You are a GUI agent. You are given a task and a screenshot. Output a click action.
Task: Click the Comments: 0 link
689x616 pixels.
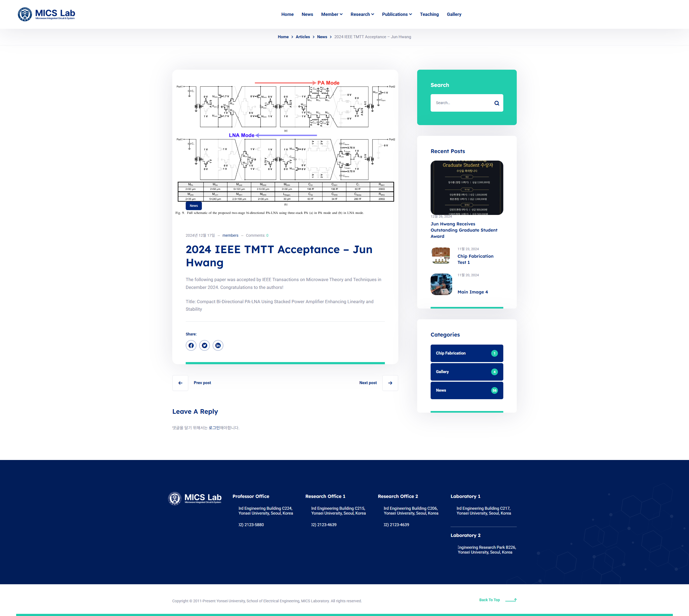coord(257,236)
